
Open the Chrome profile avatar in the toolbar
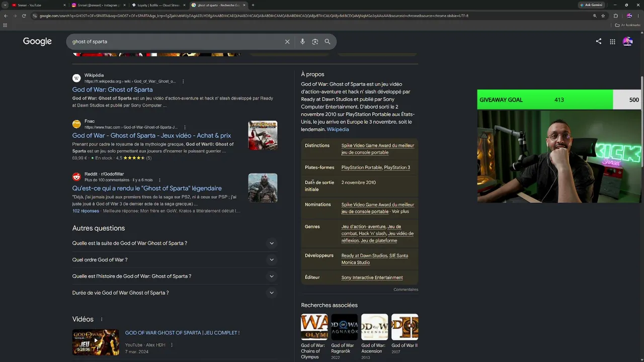pos(629,16)
